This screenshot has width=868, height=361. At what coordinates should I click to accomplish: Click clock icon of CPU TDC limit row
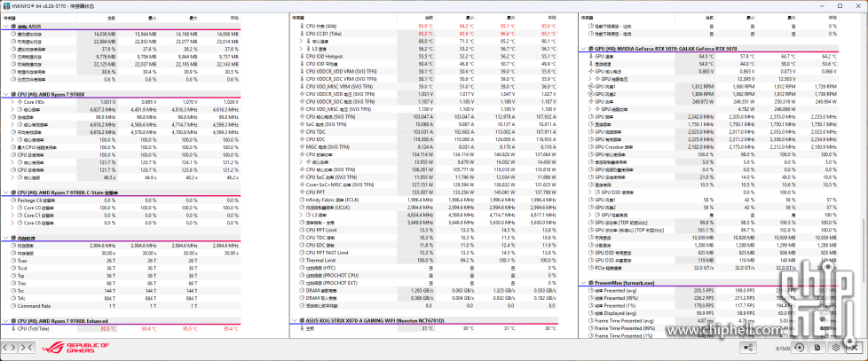302,237
